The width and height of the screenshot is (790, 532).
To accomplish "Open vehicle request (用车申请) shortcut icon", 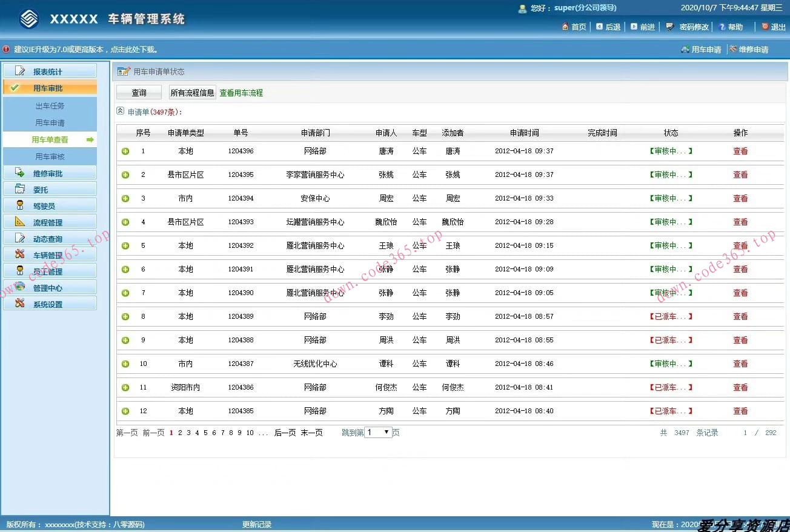I will click(x=685, y=50).
